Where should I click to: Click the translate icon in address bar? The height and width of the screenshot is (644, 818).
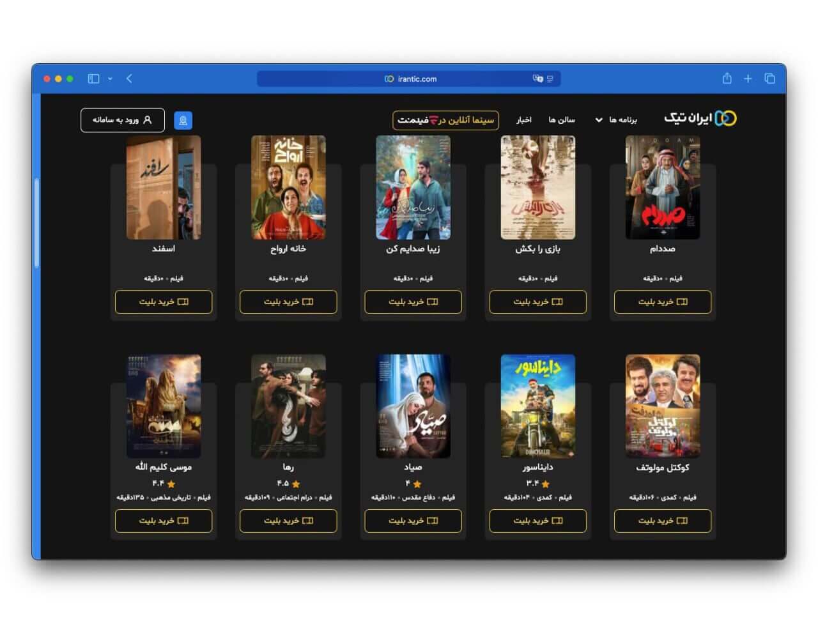(x=537, y=79)
